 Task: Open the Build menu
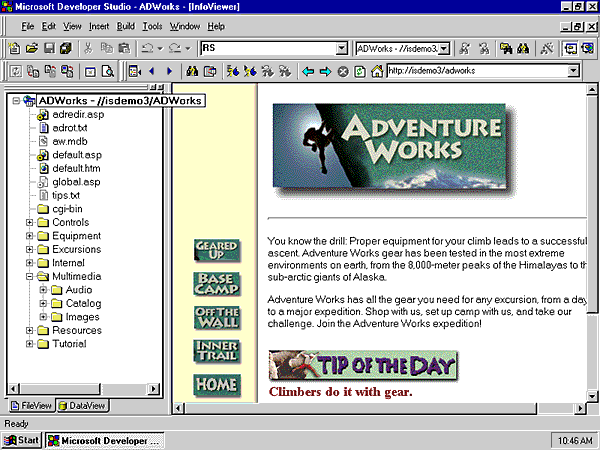coord(126,26)
